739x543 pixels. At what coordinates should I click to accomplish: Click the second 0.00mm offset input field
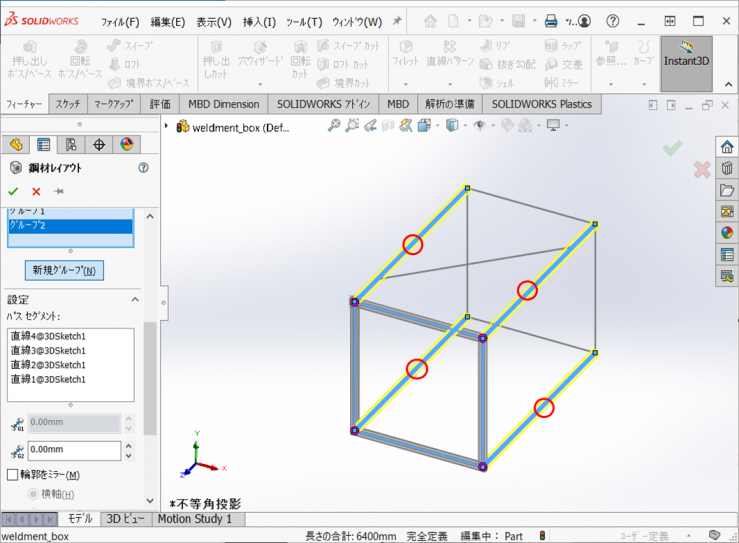tap(74, 451)
